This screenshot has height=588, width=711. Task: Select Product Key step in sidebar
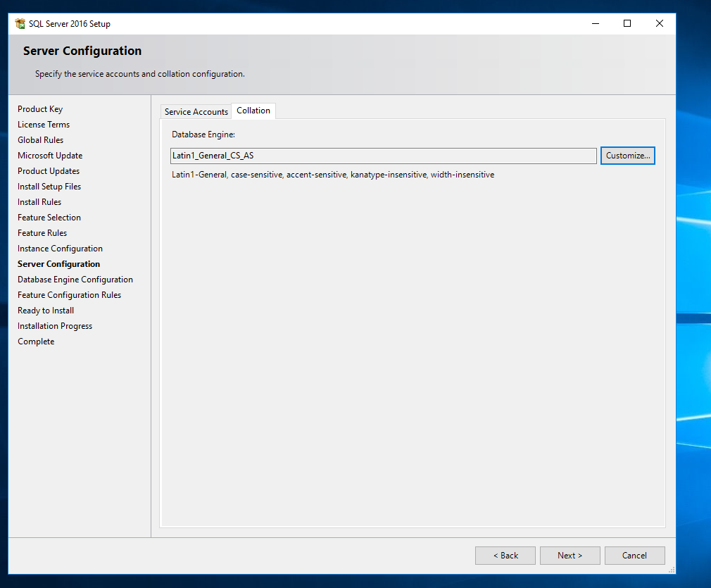point(40,109)
